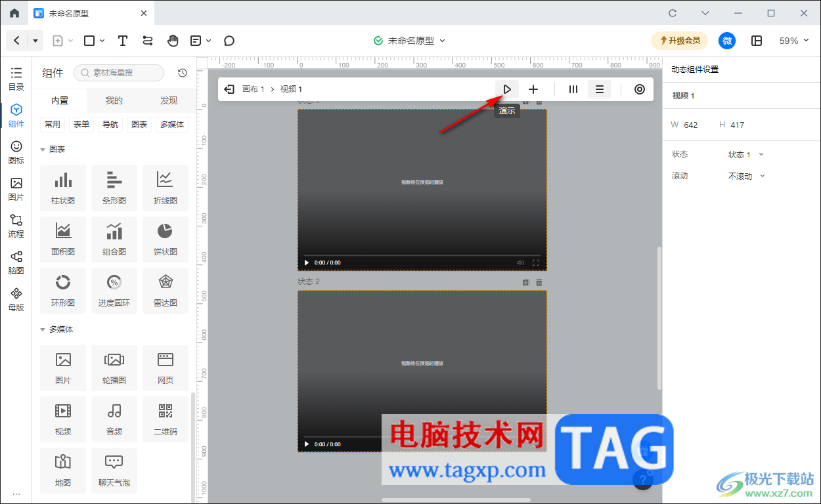Select the text tool in toolbar

point(123,41)
